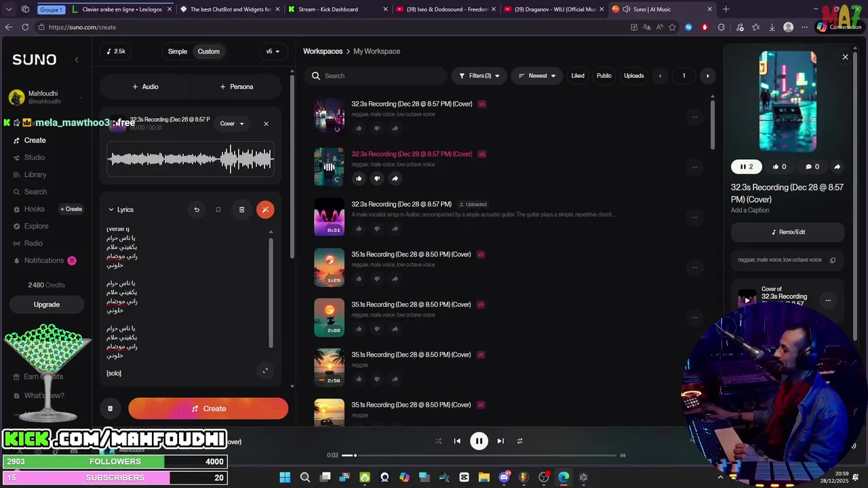The width and height of the screenshot is (868, 488).
Task: Remove the uploaded audio clip with X
Action: 266,123
